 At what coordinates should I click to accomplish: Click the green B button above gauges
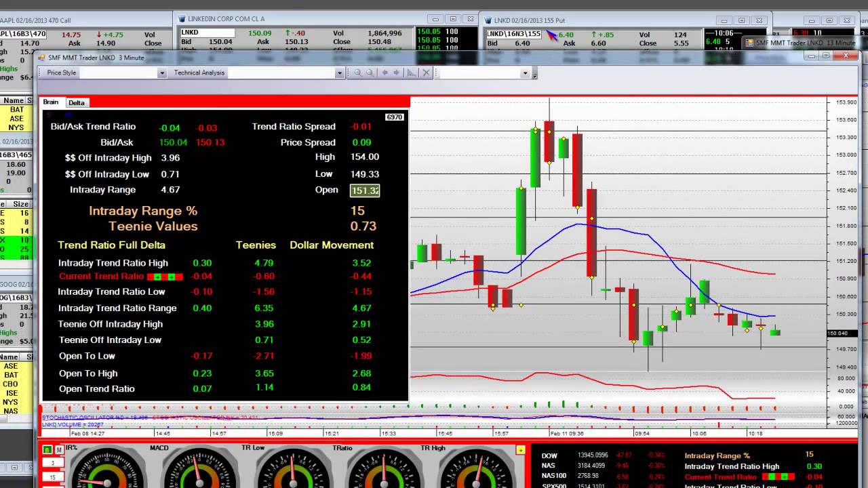pyautogui.click(x=47, y=449)
